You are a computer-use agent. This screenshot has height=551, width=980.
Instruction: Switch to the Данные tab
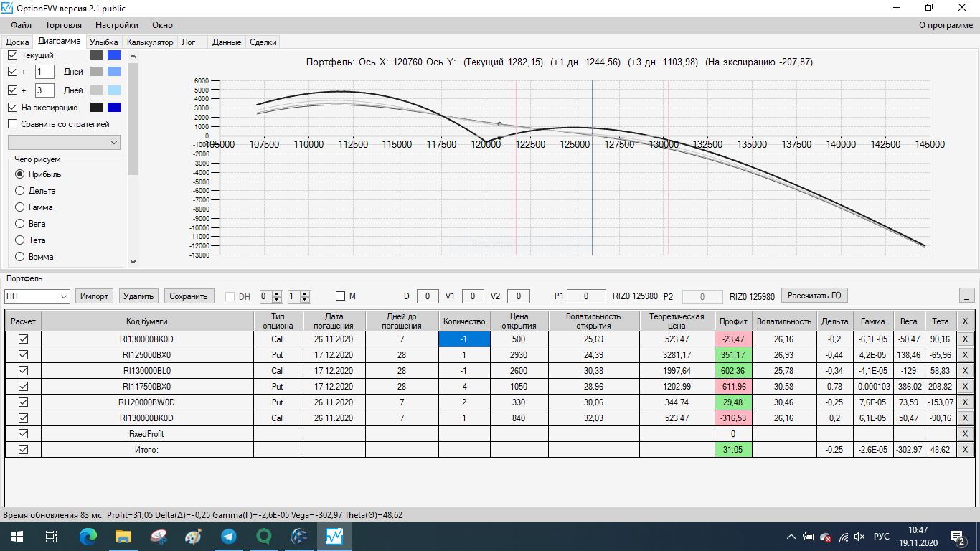point(227,42)
